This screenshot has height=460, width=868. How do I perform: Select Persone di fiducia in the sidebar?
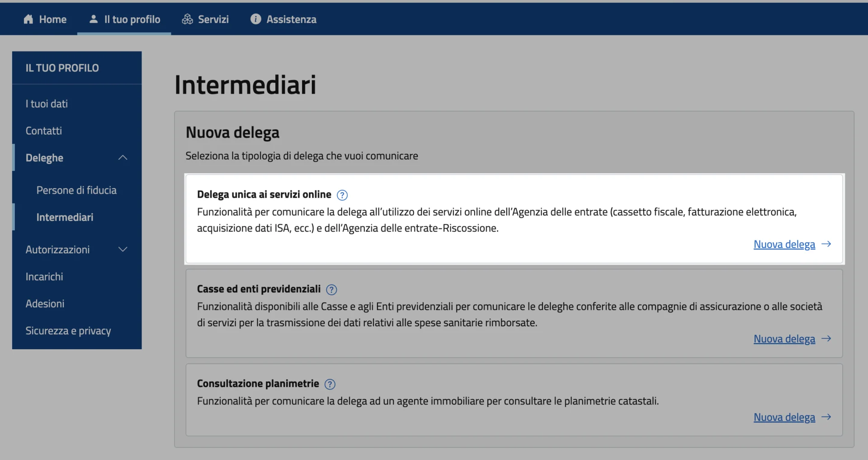[x=76, y=190]
